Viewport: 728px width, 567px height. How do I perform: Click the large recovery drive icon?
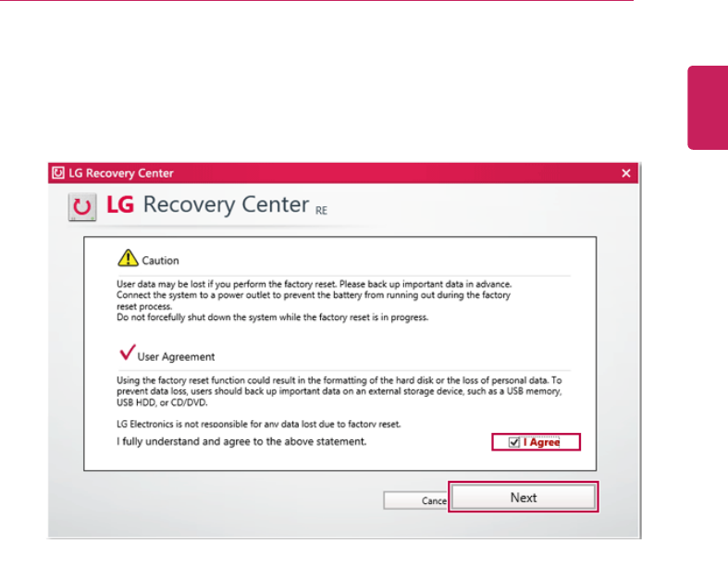click(82, 206)
